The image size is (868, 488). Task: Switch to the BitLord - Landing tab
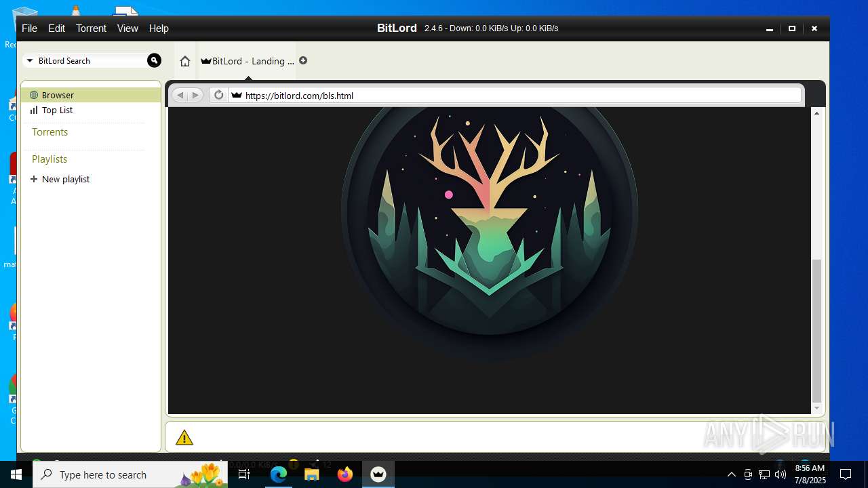tap(248, 61)
